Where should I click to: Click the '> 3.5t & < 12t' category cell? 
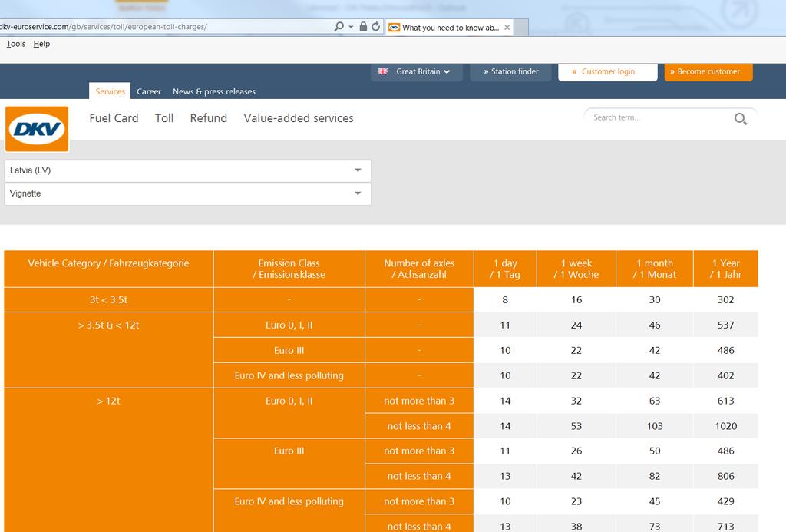(109, 350)
